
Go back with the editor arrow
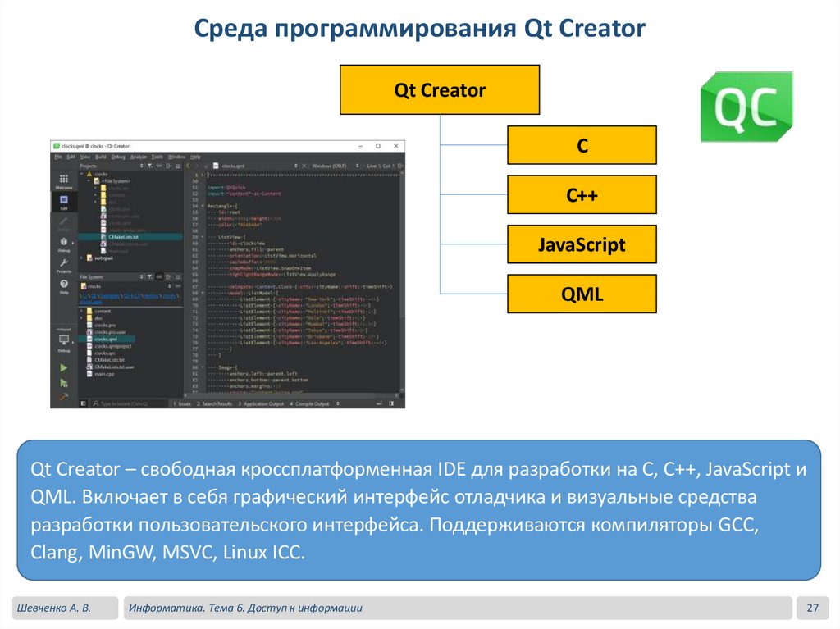pyautogui.click(x=188, y=166)
